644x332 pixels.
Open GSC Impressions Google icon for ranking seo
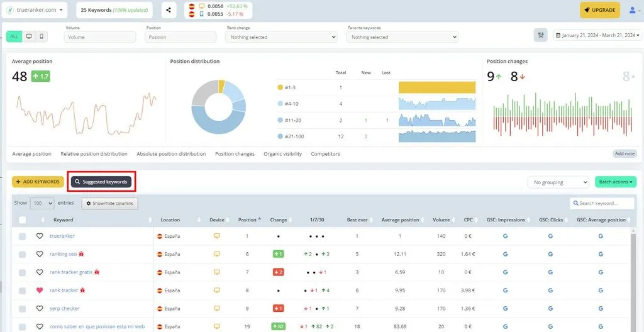pos(506,254)
